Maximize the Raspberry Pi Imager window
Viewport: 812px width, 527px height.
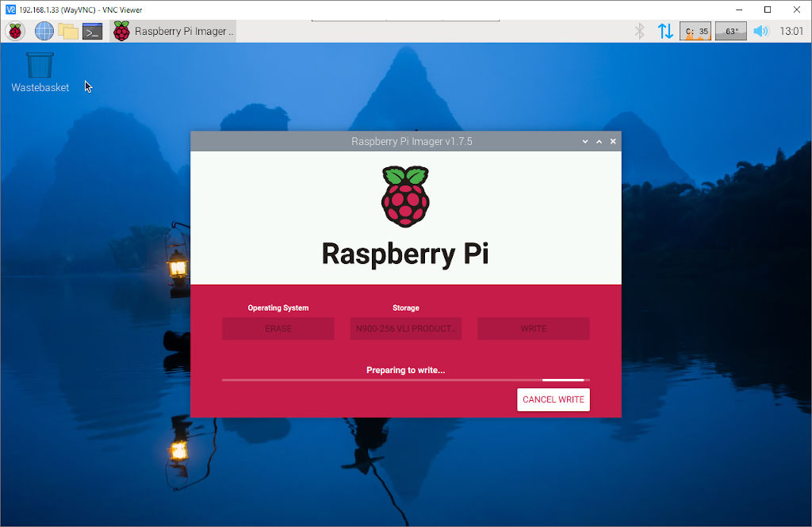click(599, 141)
